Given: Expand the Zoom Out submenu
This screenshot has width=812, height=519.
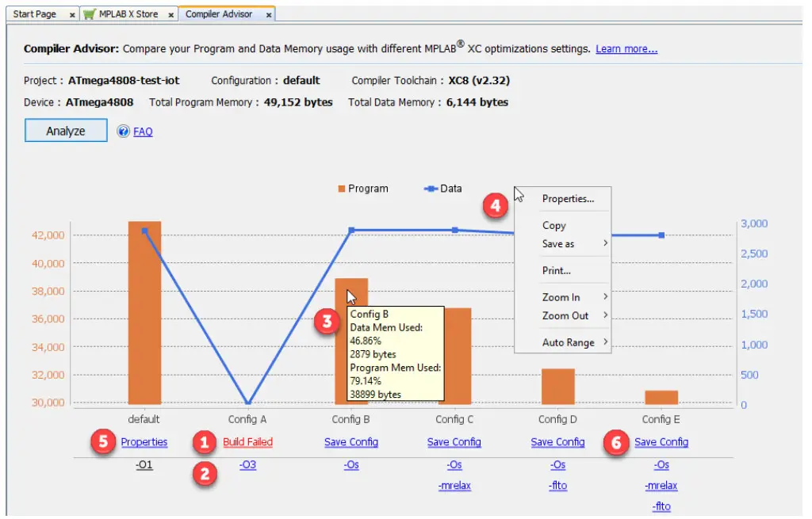Looking at the screenshot, I should coord(566,316).
